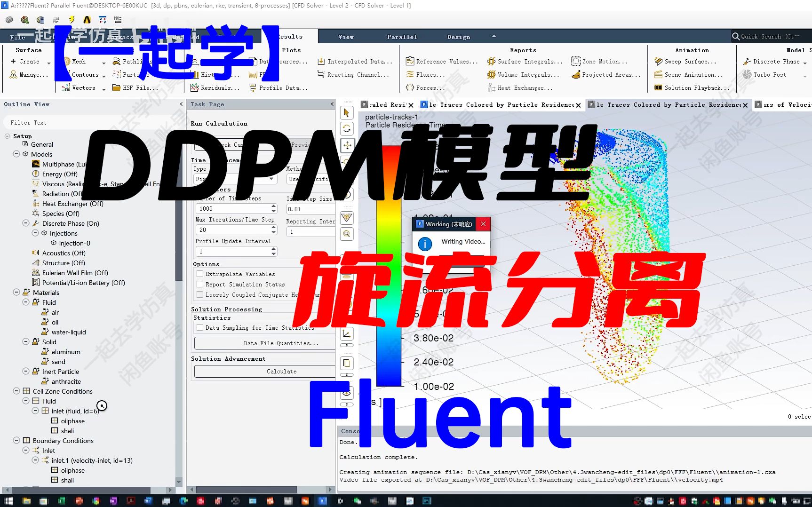Open Sweep Surface animation

point(685,62)
